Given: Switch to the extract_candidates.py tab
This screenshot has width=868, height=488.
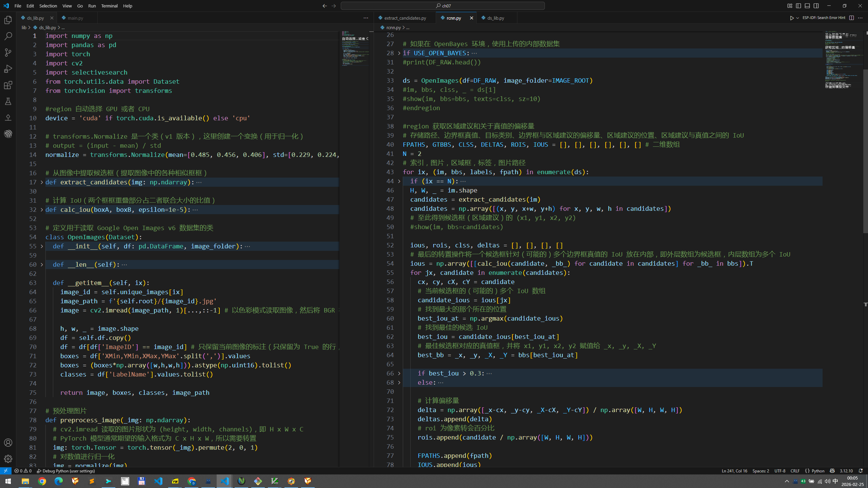Looking at the screenshot, I should tap(405, 18).
